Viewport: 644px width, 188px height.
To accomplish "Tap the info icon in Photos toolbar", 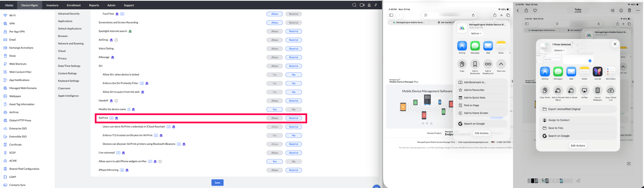I will click(x=621, y=10).
